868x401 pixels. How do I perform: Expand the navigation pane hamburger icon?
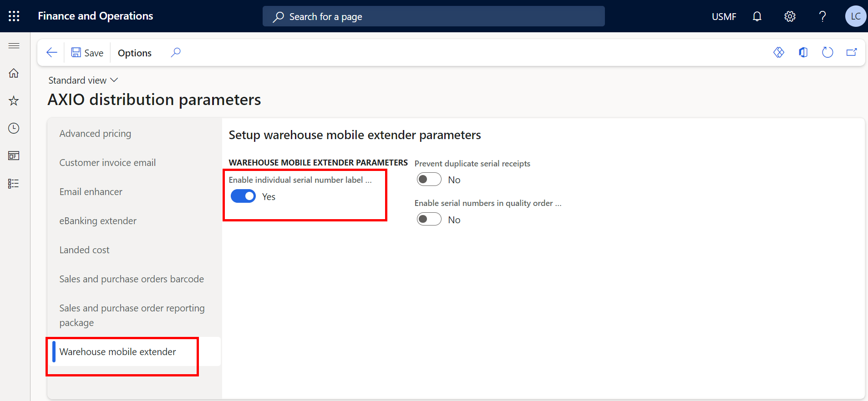[x=14, y=45]
